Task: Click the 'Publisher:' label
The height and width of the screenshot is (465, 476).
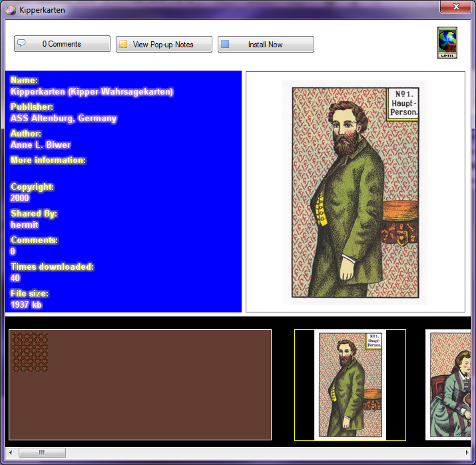Action: coord(31,107)
